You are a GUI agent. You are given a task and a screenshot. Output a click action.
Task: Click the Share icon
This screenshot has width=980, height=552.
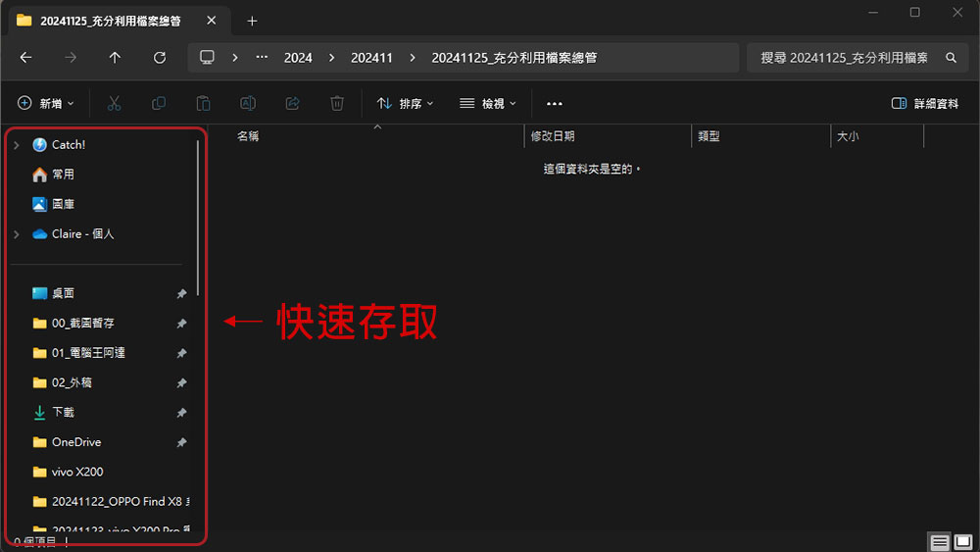click(292, 103)
